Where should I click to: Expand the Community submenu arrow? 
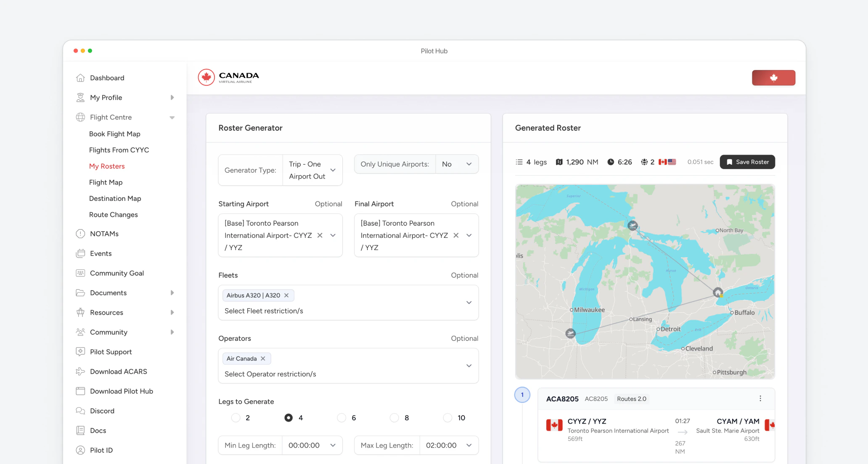tap(172, 332)
